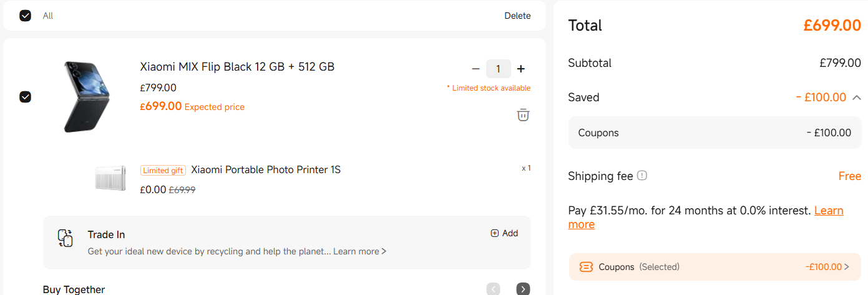This screenshot has height=295, width=868.
Task: Click the trash icon for Xiaomi MIX Flip
Action: (523, 115)
